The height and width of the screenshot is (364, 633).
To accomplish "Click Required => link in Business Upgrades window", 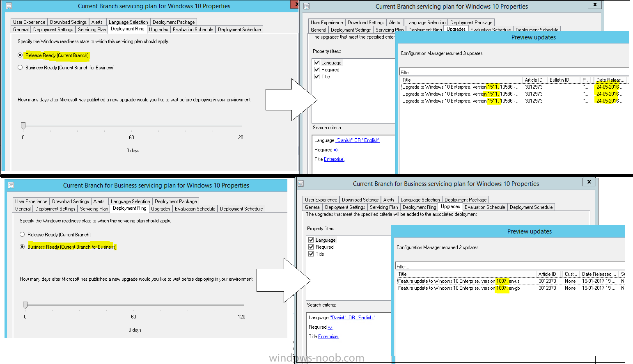I will point(330,327).
